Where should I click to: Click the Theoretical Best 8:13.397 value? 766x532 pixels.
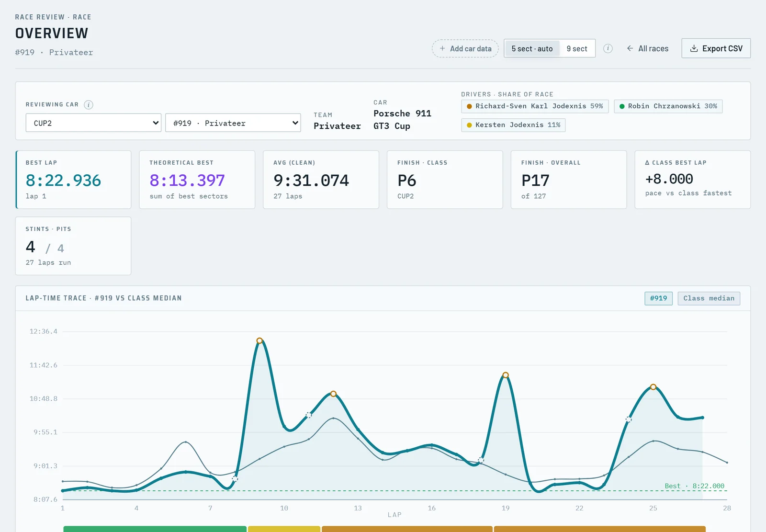coord(187,181)
